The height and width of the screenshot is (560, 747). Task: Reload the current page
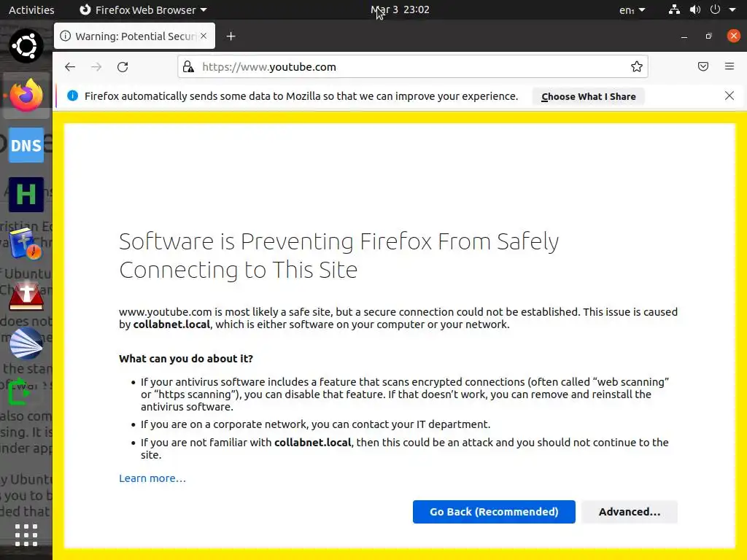[123, 67]
